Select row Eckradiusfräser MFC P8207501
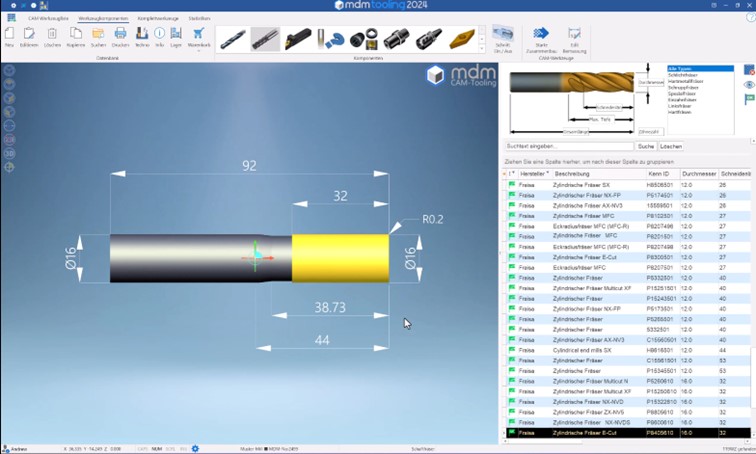Image resolution: width=756 pixels, height=454 pixels. (x=627, y=267)
